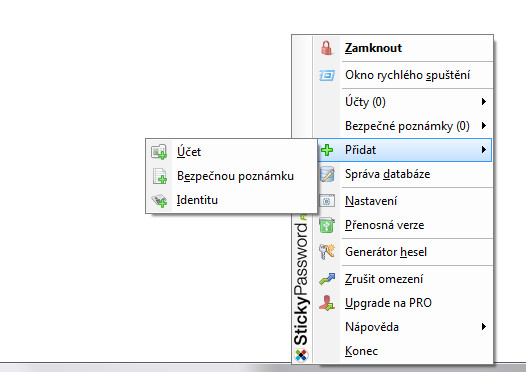The height and width of the screenshot is (372, 526).
Task: Click the red padlock icon beside Zamknout
Action: [x=326, y=48]
